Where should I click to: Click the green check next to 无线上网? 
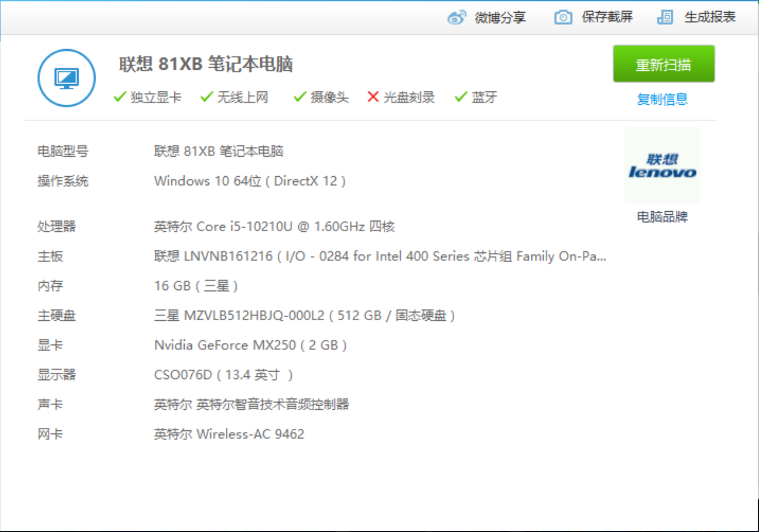click(207, 97)
